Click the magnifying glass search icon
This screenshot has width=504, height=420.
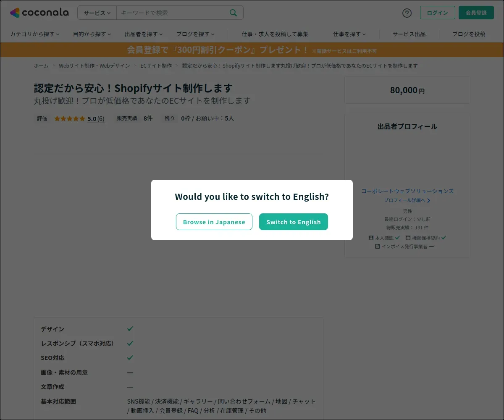[234, 13]
